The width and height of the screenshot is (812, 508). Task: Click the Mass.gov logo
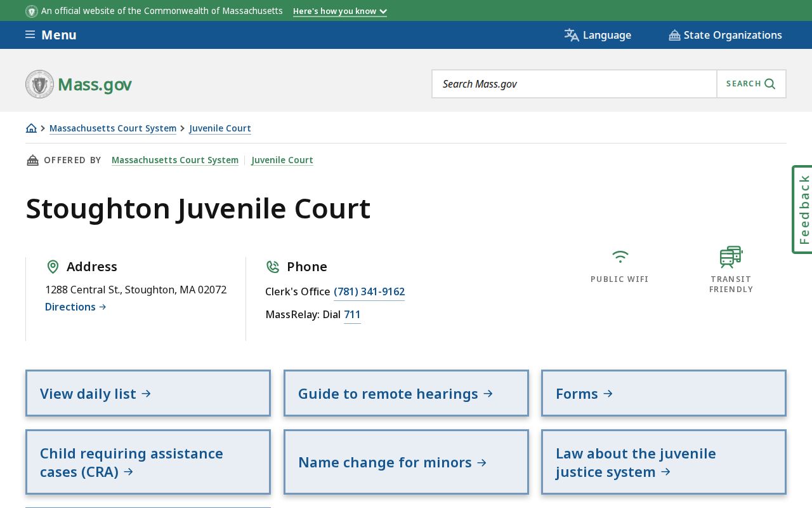[79, 84]
